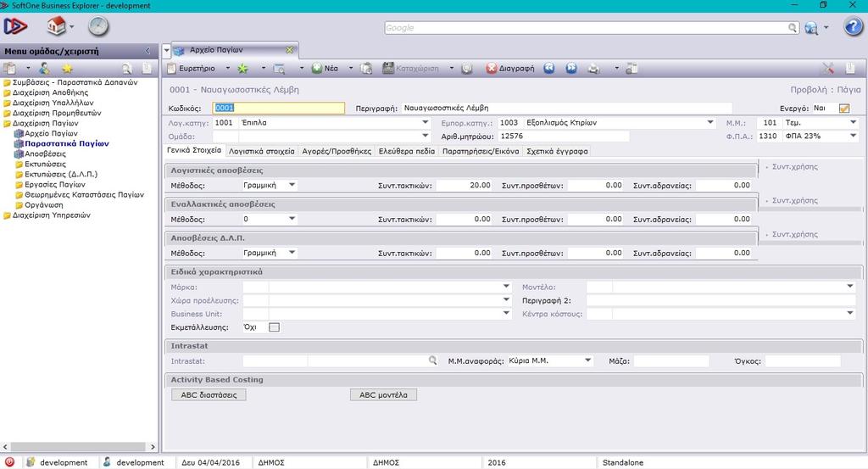868x469 pixels.
Task: Go to previous record with blue back arrow
Action: [x=548, y=68]
